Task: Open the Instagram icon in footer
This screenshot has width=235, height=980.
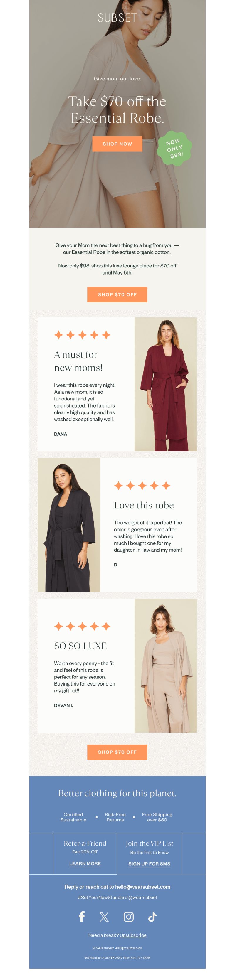Action: [x=129, y=917]
